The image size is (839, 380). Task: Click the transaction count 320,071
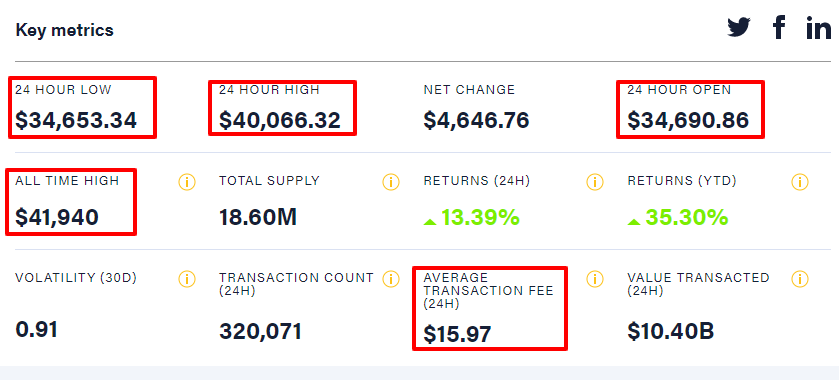coord(261,332)
